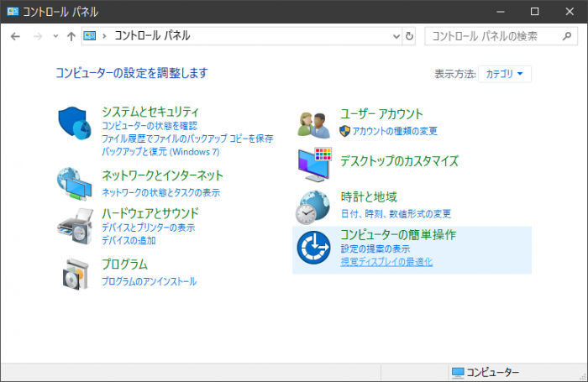The height and width of the screenshot is (382, 588).
Task: Click the Desktop customization monitor icon
Action: pyautogui.click(x=315, y=165)
